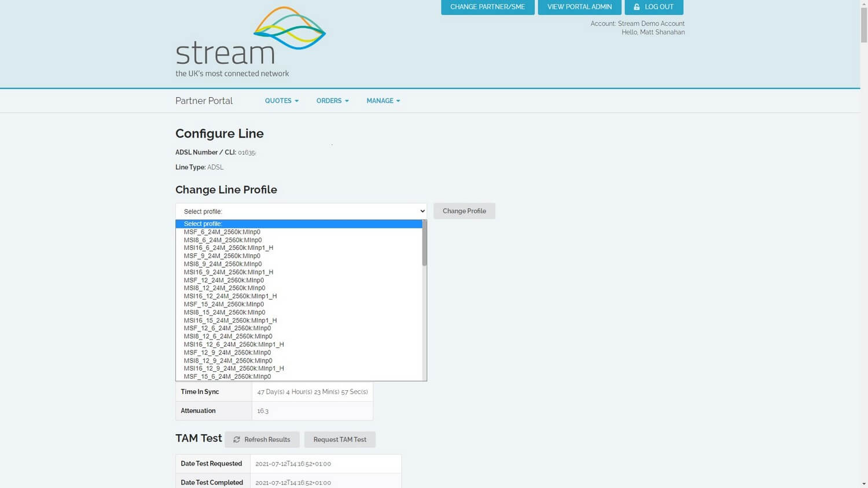Request a TAM Test
868x488 pixels.
[340, 439]
